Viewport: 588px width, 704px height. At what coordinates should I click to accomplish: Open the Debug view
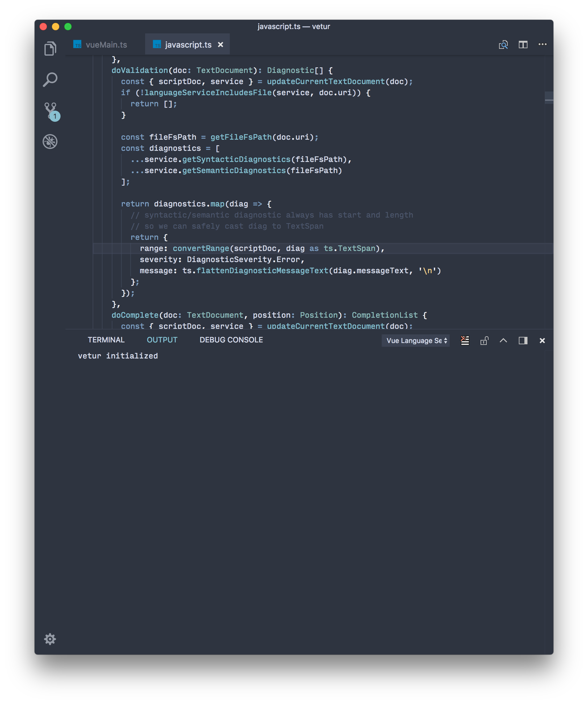coord(50,142)
